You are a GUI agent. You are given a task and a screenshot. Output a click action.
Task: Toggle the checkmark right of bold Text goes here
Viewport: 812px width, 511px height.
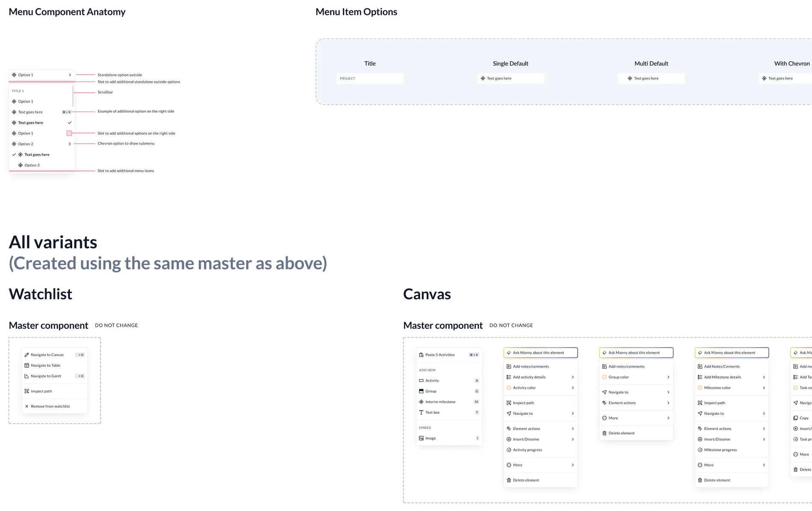point(70,123)
